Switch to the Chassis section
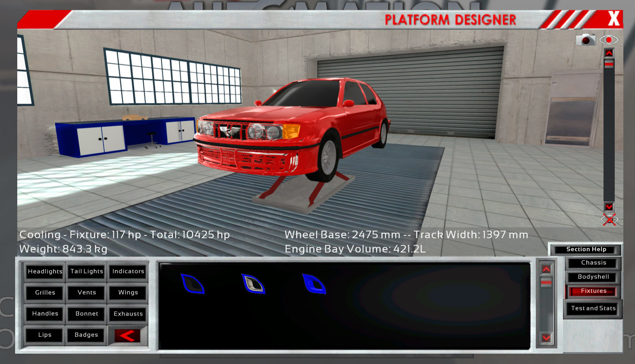Image resolution: width=635 pixels, height=364 pixels. click(593, 263)
